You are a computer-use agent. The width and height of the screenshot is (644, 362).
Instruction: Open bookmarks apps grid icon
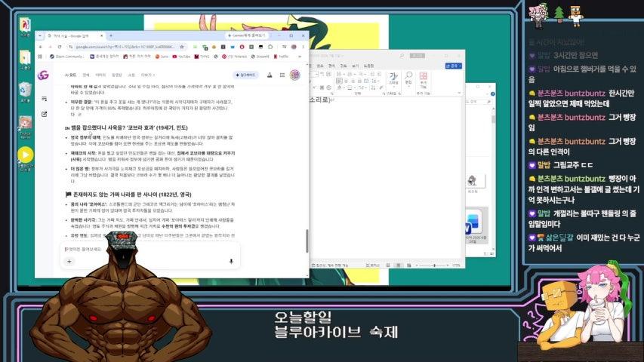41,57
